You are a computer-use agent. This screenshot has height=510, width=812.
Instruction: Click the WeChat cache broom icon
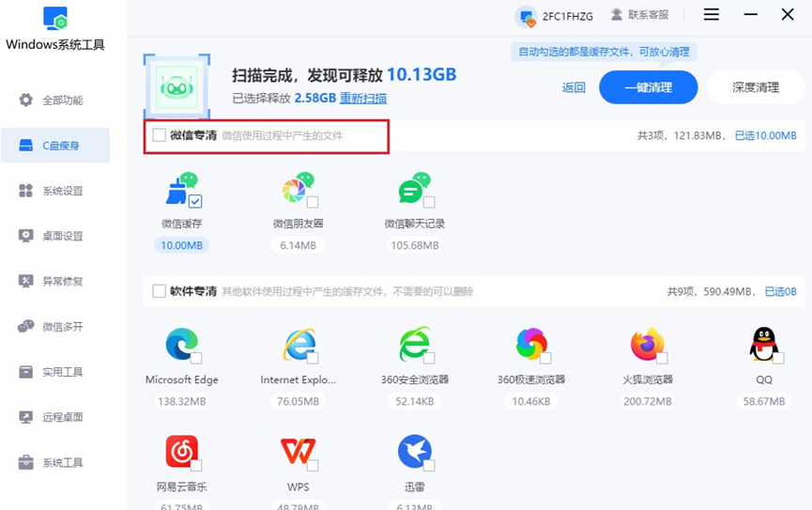click(x=181, y=189)
